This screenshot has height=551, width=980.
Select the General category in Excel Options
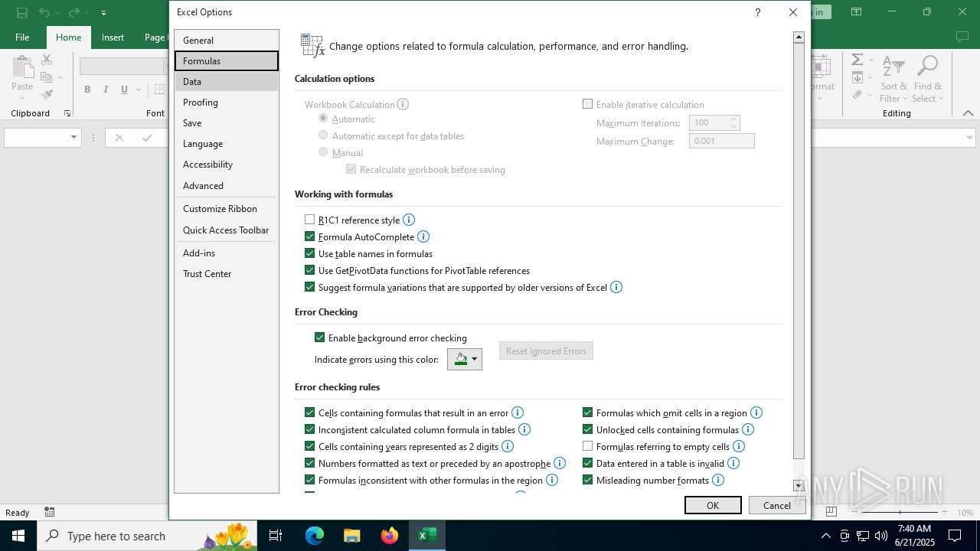point(227,40)
